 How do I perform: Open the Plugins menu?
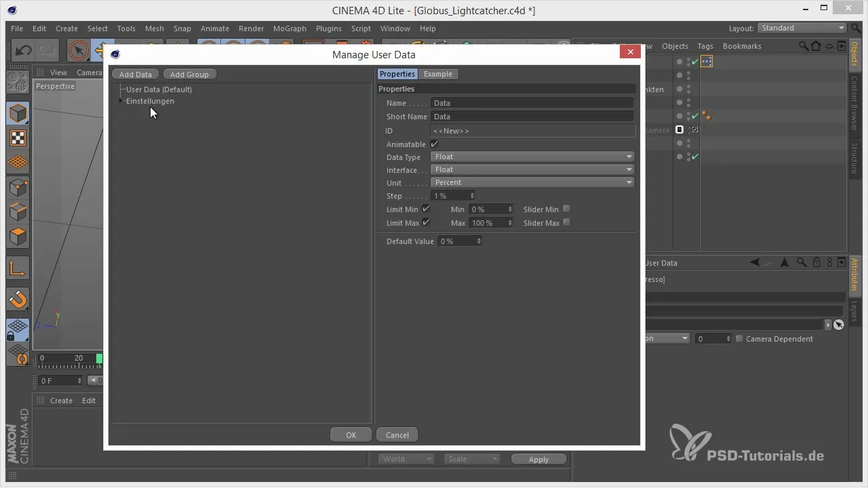329,28
